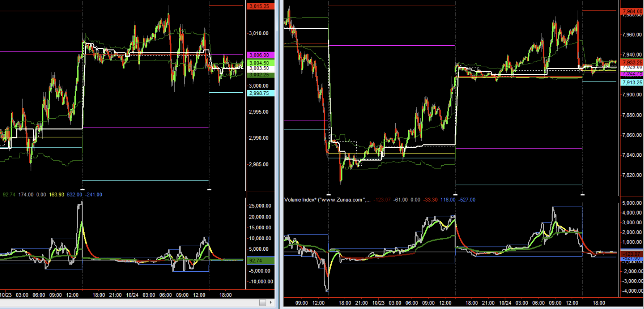Click the 15,000.00 indicator axis label
Viewport: 644px width, 309px height.
coord(261,228)
